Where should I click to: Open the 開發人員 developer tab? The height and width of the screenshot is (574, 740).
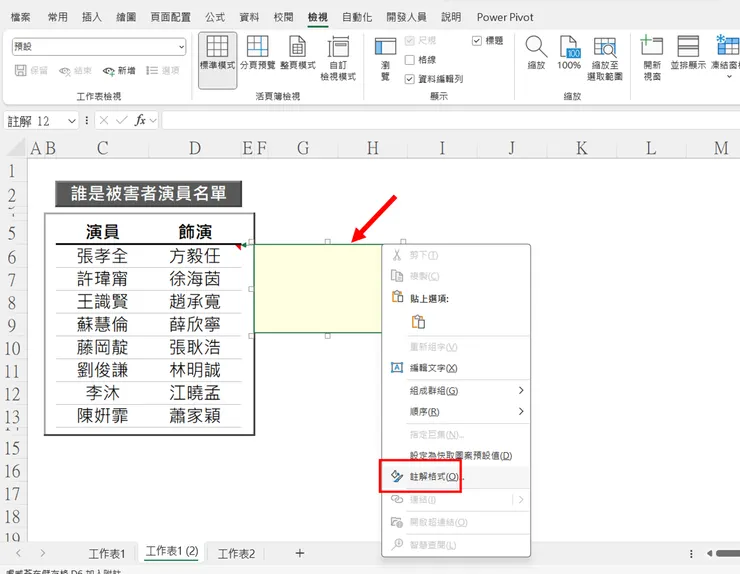406,17
